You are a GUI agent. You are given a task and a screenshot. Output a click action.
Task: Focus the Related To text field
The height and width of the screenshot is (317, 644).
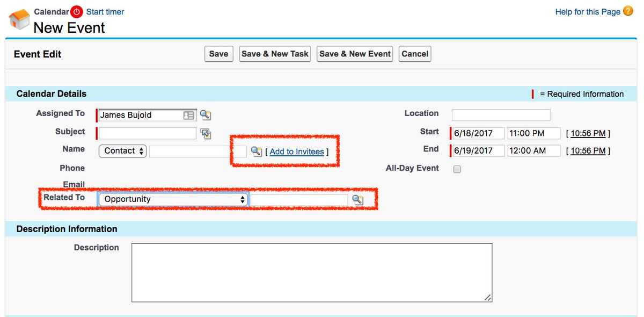click(x=299, y=200)
